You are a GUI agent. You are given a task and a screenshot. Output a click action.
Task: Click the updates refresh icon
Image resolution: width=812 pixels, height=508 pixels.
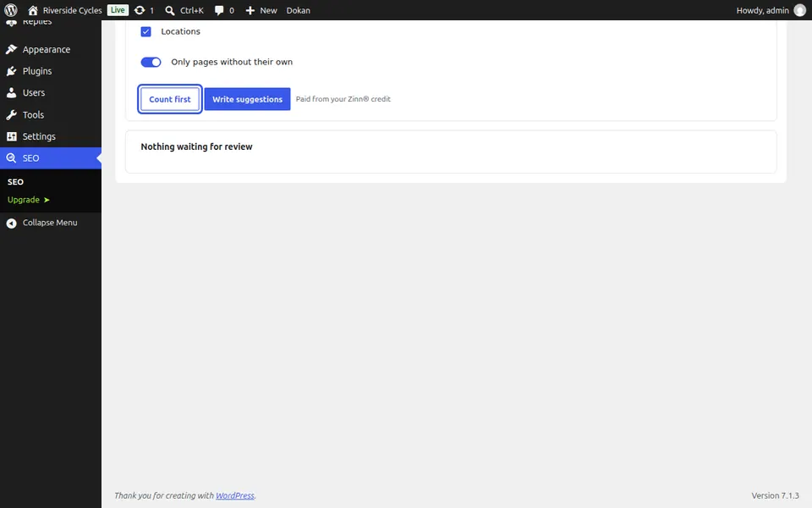tap(140, 10)
